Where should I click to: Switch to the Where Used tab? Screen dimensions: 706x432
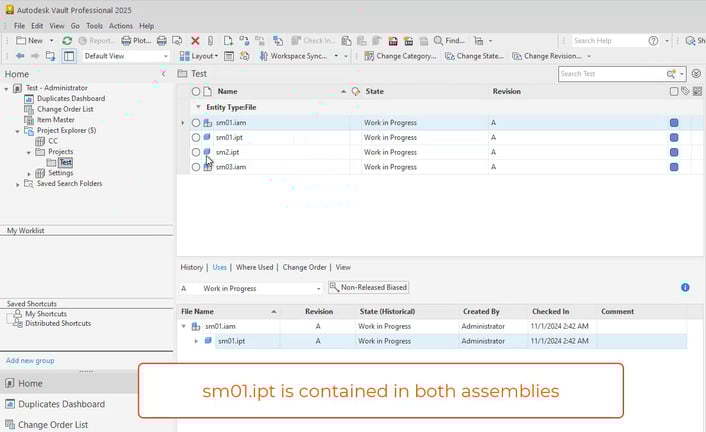pyautogui.click(x=254, y=267)
